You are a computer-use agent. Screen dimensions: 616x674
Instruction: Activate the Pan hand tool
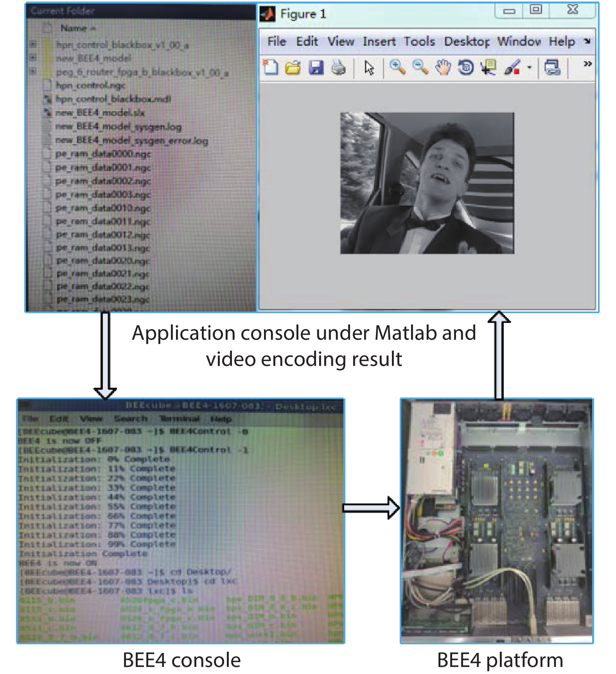(443, 68)
